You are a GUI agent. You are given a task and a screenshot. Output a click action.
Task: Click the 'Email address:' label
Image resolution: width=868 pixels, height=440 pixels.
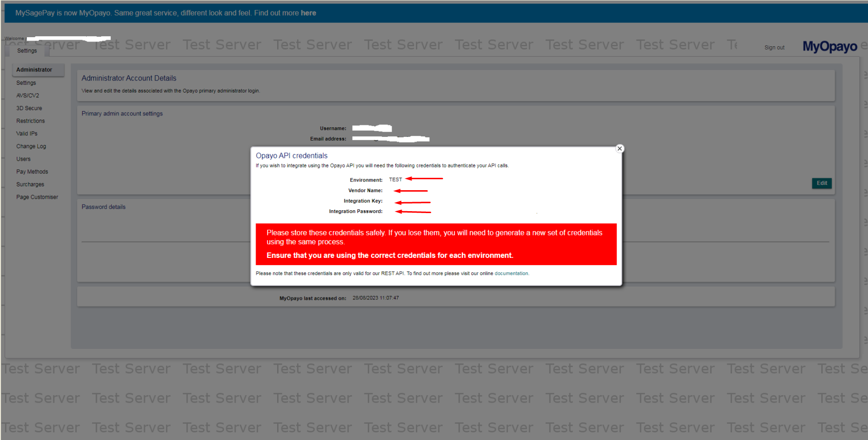pyautogui.click(x=328, y=139)
